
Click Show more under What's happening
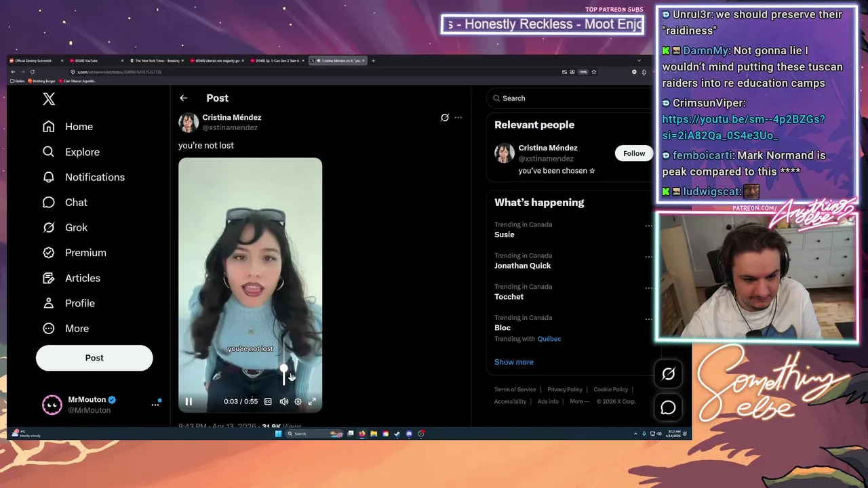click(514, 362)
